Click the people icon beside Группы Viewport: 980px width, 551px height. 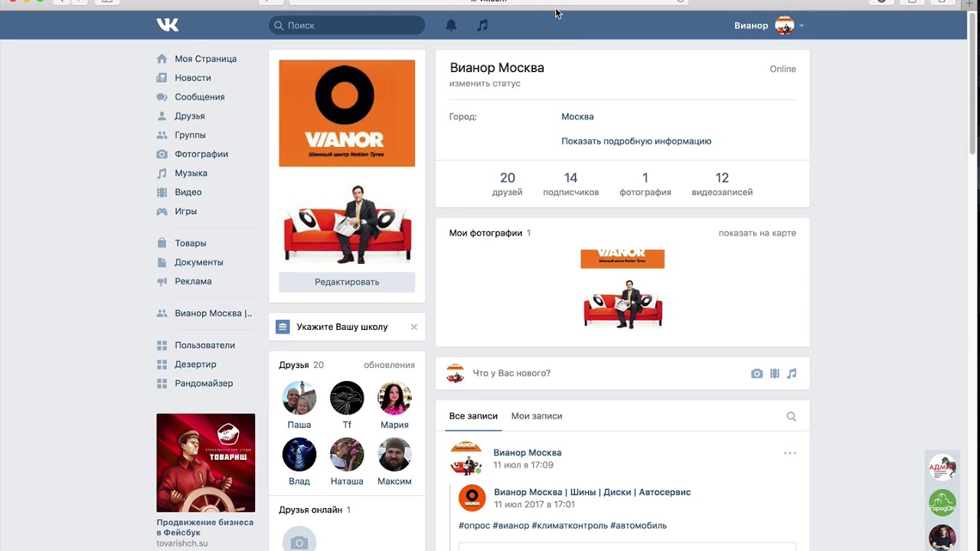[162, 135]
